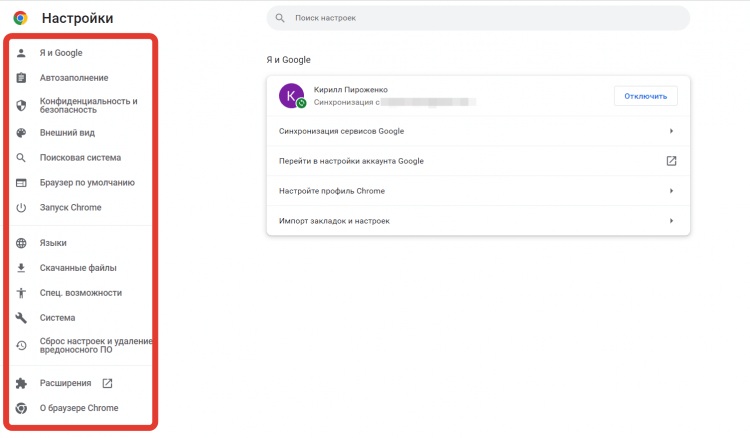Click the external link icon next to Расширения
The width and height of the screenshot is (750, 438).
[107, 383]
